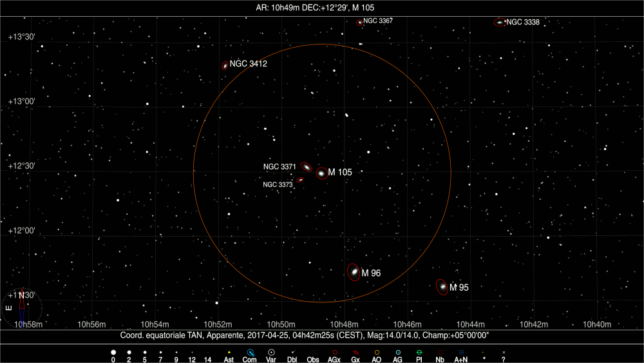This screenshot has height=363, width=644.
Task: Click the NGC 3371 galaxy ellipse
Action: [307, 167]
